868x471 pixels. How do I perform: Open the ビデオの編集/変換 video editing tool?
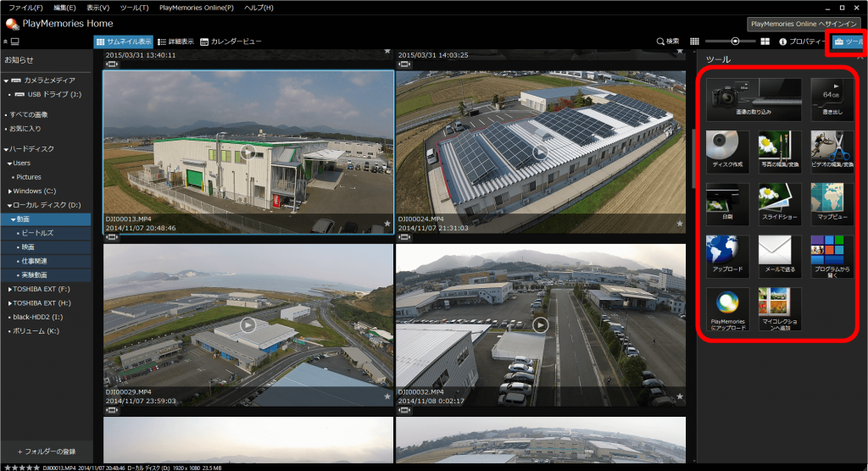coord(832,152)
